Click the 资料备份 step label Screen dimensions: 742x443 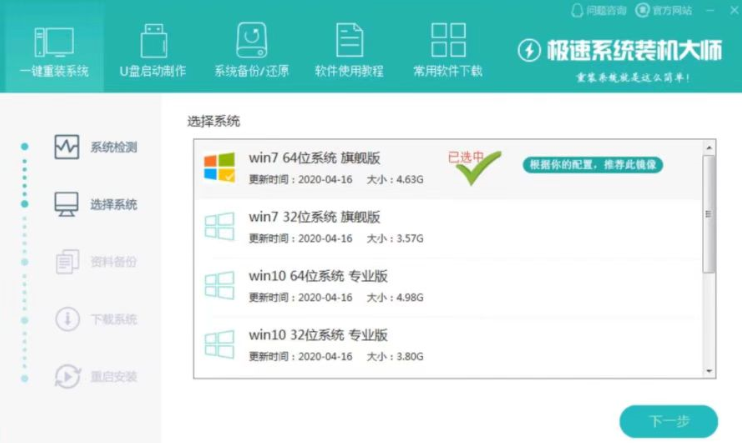(114, 262)
